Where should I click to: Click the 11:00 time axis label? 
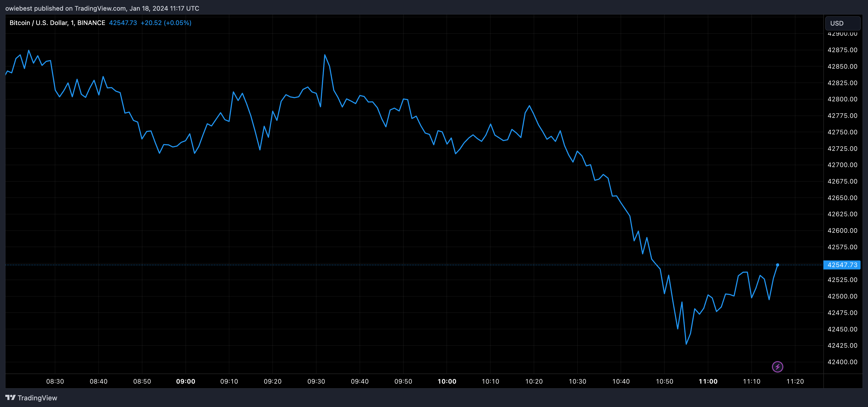(x=708, y=381)
